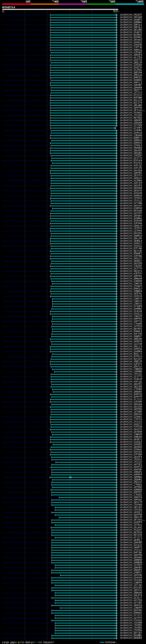
Task: Click the cyan alignment bar for P61837
Action: pos(83,15)
